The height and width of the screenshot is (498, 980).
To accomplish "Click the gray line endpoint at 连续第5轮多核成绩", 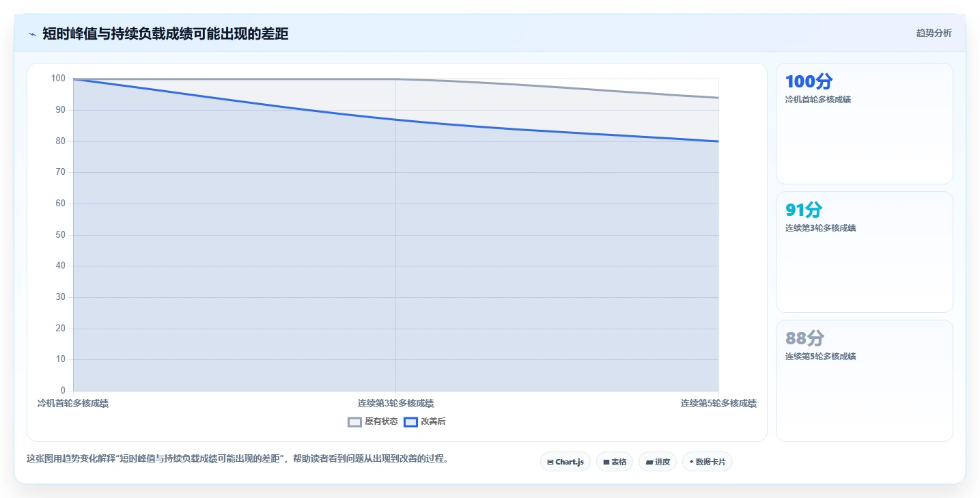I will pyautogui.click(x=718, y=98).
